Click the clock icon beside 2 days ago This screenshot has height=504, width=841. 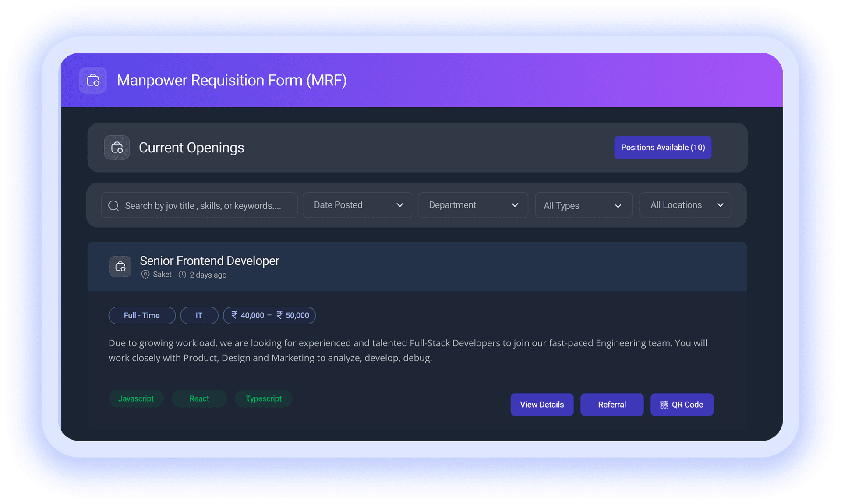coord(182,275)
